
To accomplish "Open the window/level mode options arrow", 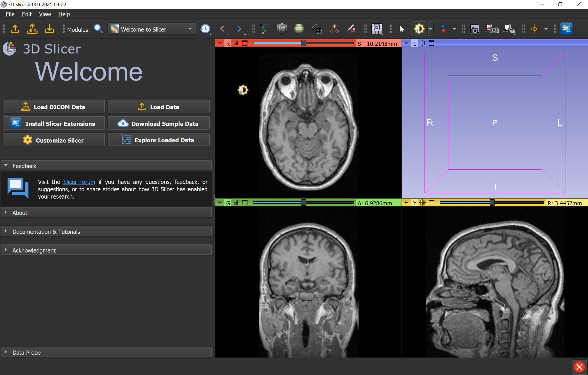I will (x=431, y=29).
